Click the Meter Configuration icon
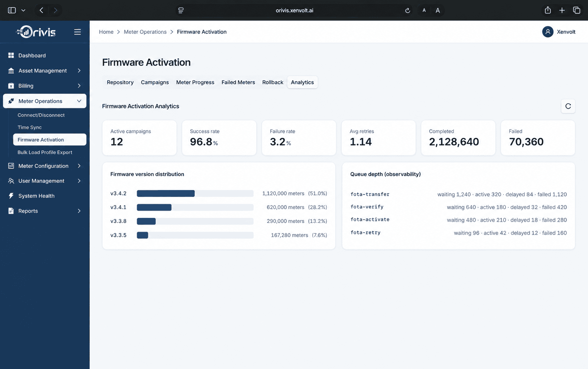The width and height of the screenshot is (588, 369). tap(11, 166)
